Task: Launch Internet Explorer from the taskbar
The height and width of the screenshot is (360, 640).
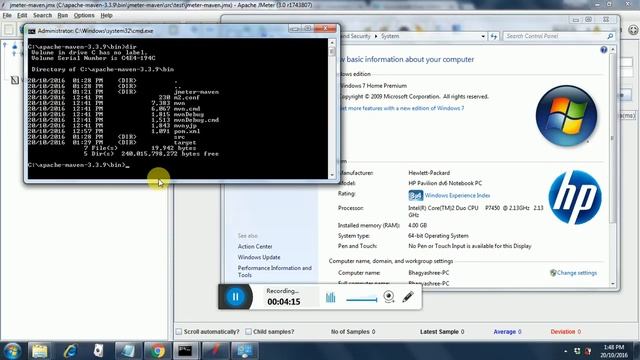Action: coord(70,351)
